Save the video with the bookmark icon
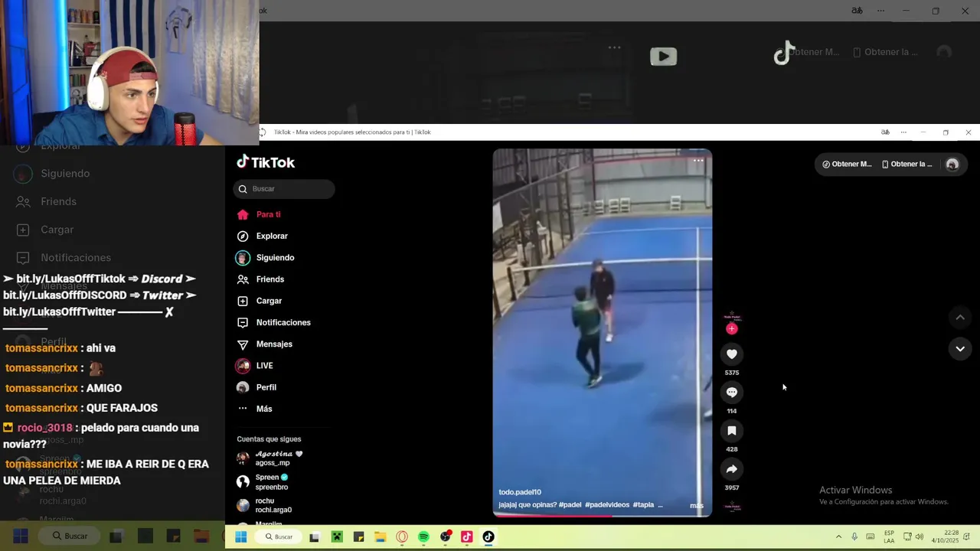The image size is (980, 551). (732, 431)
